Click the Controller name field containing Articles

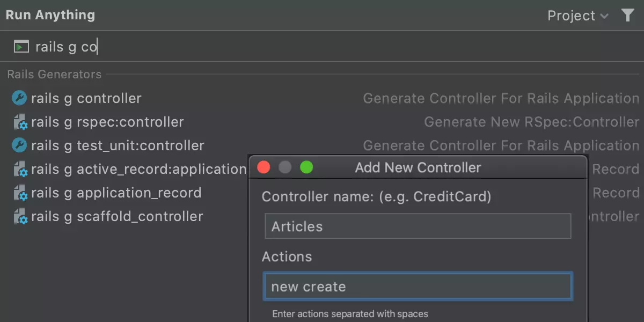click(418, 226)
